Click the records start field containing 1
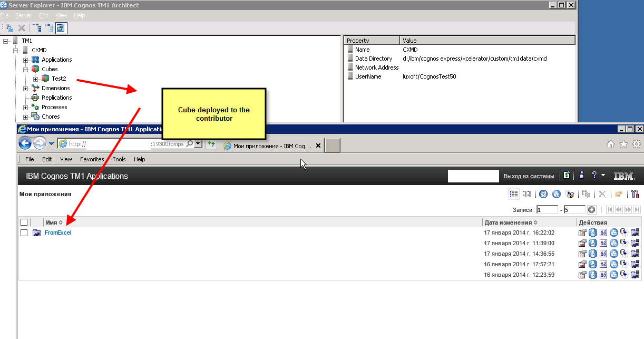The image size is (644, 339). coord(547,209)
